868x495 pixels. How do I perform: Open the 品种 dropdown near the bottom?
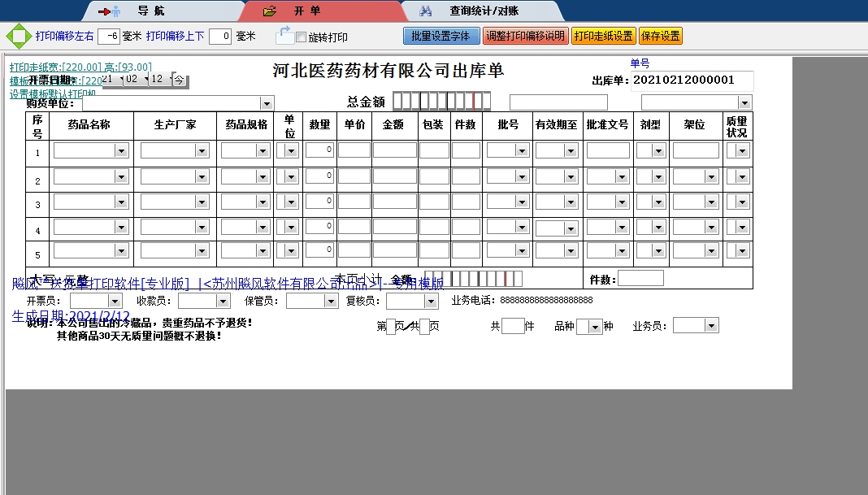point(597,326)
